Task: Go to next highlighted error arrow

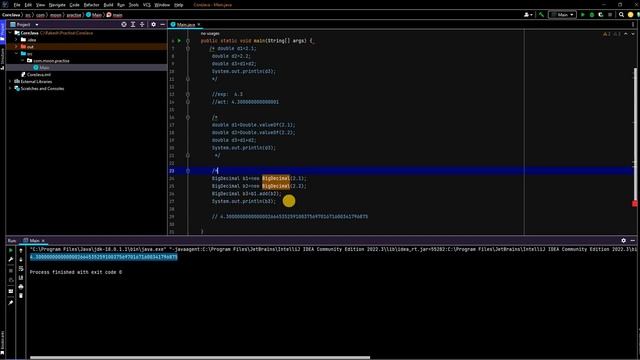Action: 633,34
